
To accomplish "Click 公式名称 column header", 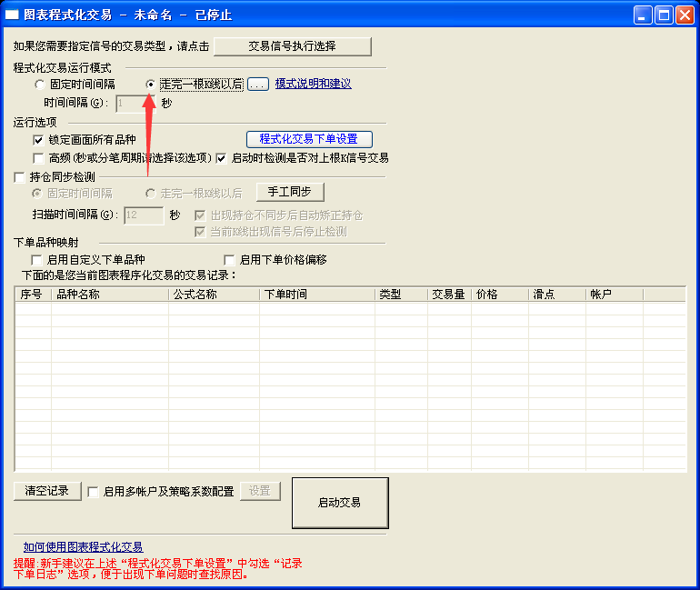I will click(215, 295).
